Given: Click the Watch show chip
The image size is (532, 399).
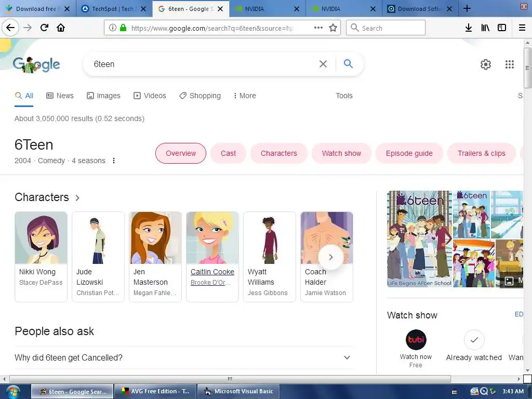Looking at the screenshot, I should pyautogui.click(x=341, y=153).
